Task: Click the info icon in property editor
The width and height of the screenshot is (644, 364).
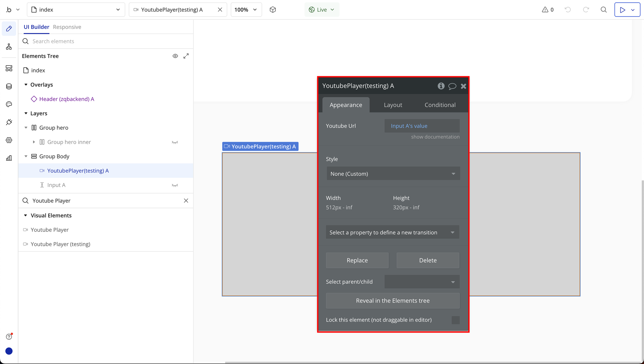Action: click(x=441, y=86)
